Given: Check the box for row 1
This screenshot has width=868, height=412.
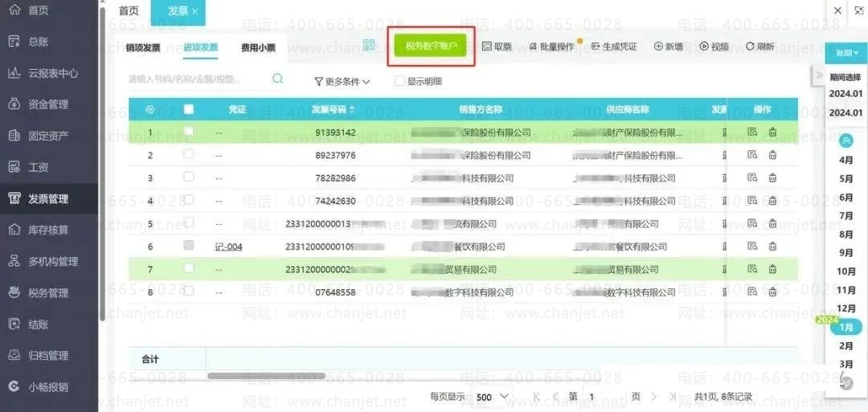Looking at the screenshot, I should 189,131.
